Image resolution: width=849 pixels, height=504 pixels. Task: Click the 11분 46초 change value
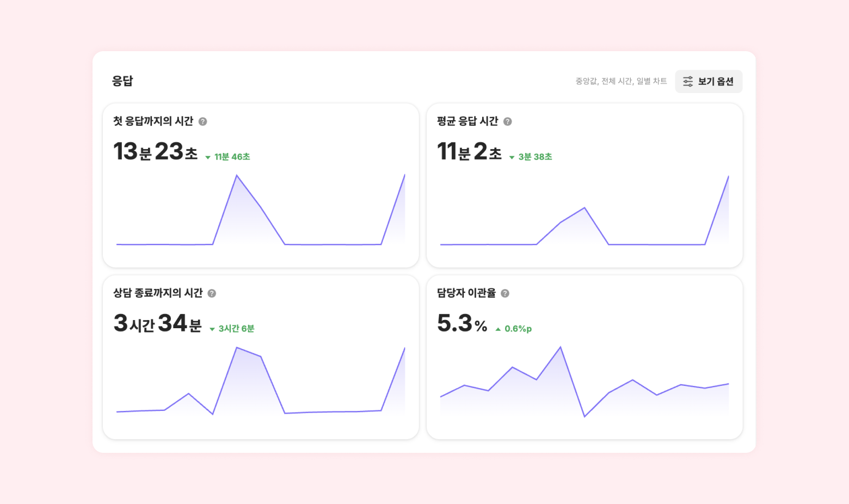(232, 157)
